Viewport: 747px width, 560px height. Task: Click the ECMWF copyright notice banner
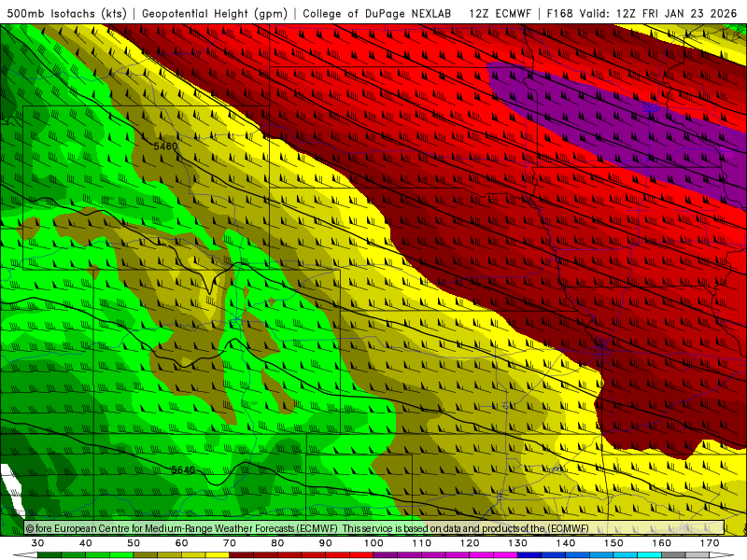(374, 528)
